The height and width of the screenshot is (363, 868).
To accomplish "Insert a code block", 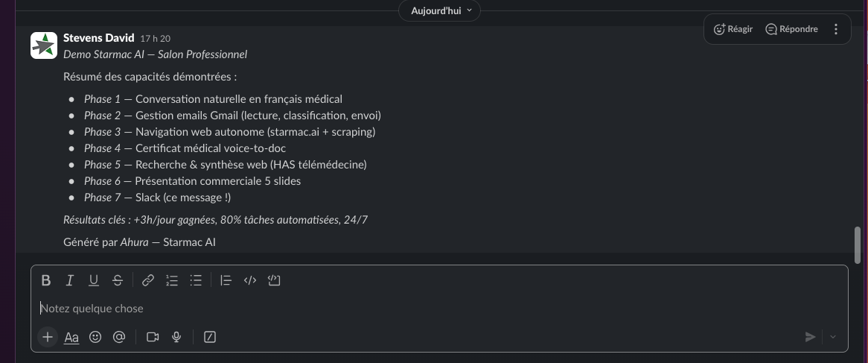I will point(274,280).
